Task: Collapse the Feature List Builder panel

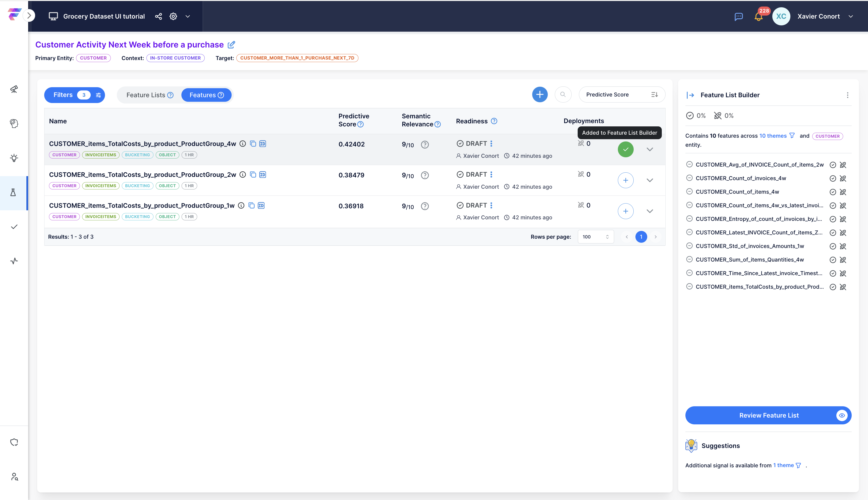Action: pos(690,95)
